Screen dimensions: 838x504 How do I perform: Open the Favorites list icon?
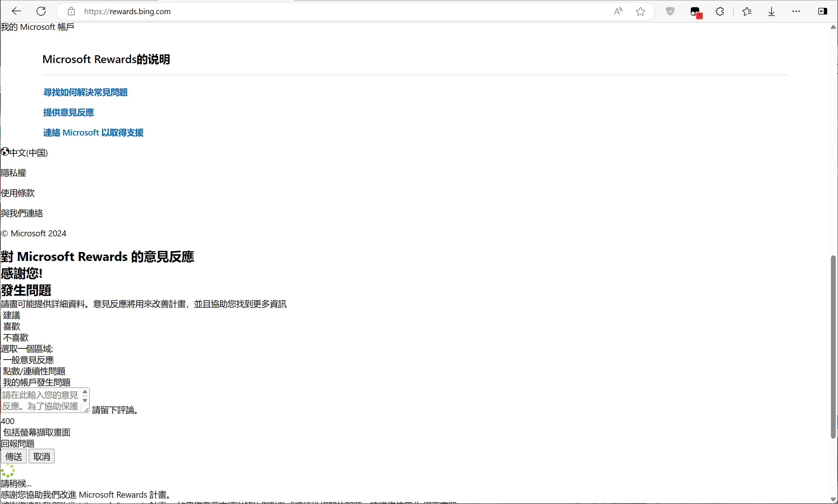pyautogui.click(x=747, y=12)
